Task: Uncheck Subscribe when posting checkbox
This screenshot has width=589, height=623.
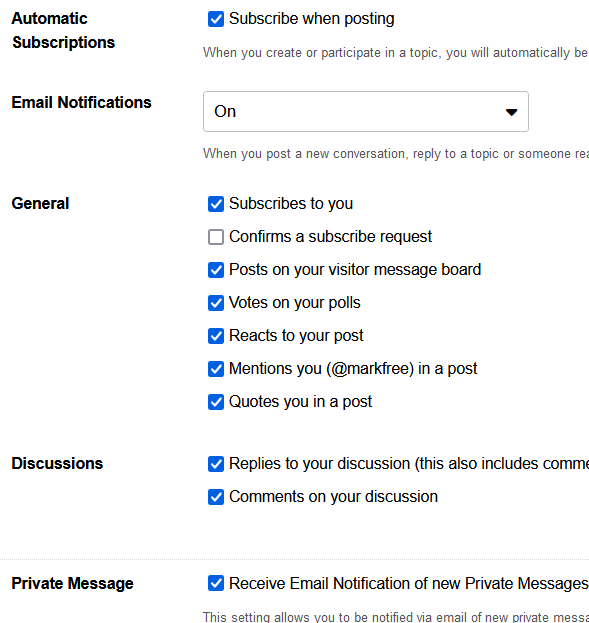Action: point(216,19)
